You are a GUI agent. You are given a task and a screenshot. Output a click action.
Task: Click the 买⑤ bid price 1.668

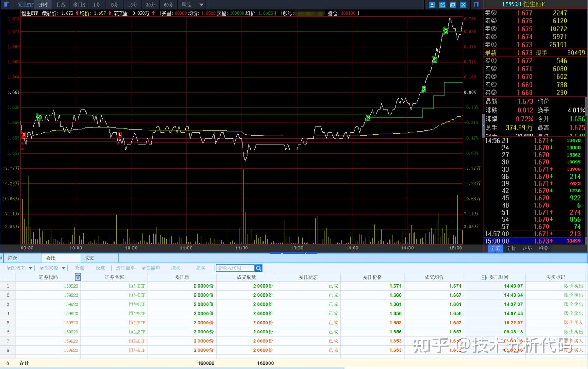(525, 93)
